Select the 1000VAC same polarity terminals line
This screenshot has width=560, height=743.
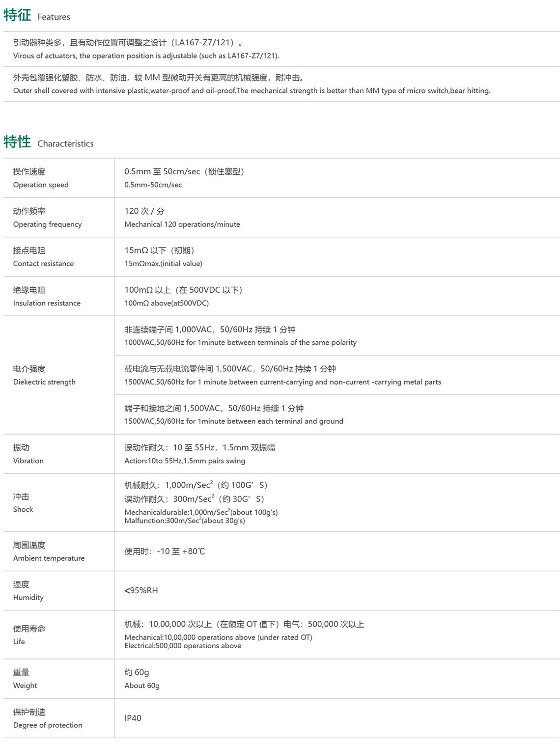point(240,342)
